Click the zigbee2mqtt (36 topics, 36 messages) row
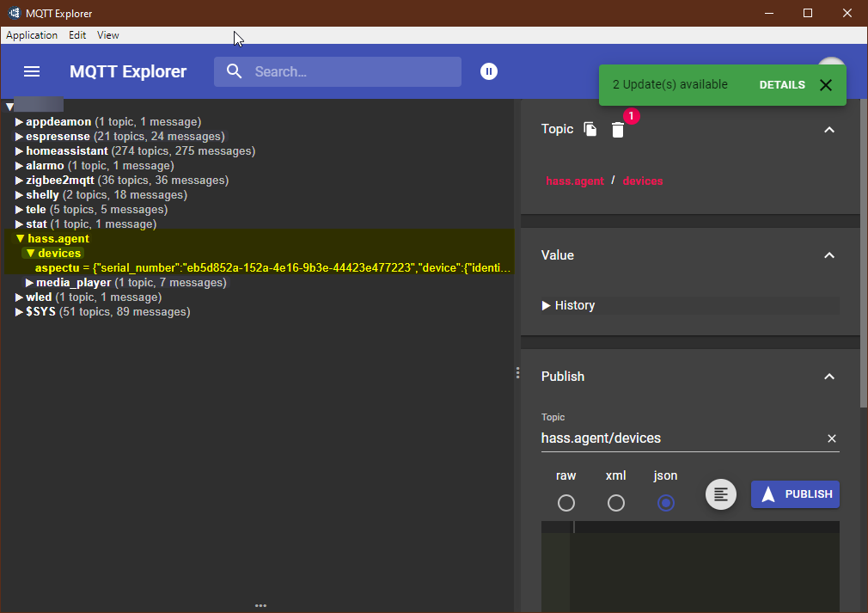The image size is (868, 613). 127,181
